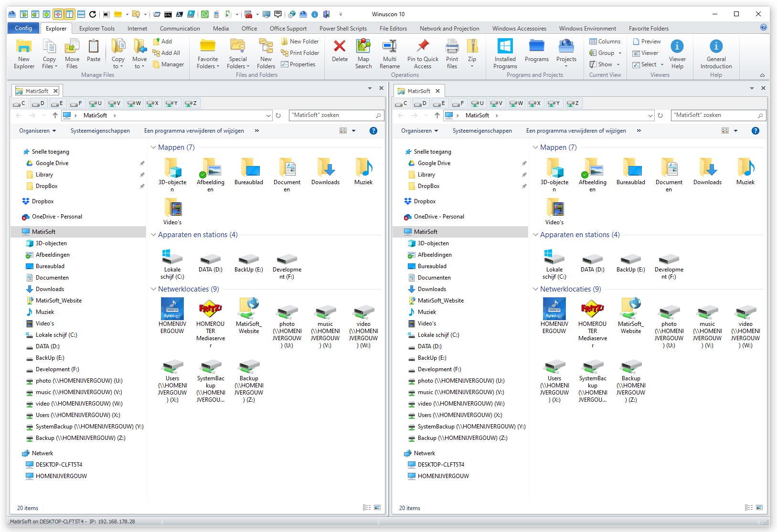777x532 pixels.
Task: Click the Properties ribbon button
Action: point(298,64)
